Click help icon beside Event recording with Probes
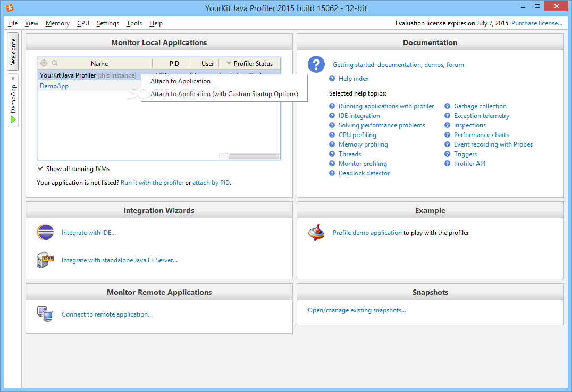572x392 pixels. [447, 144]
